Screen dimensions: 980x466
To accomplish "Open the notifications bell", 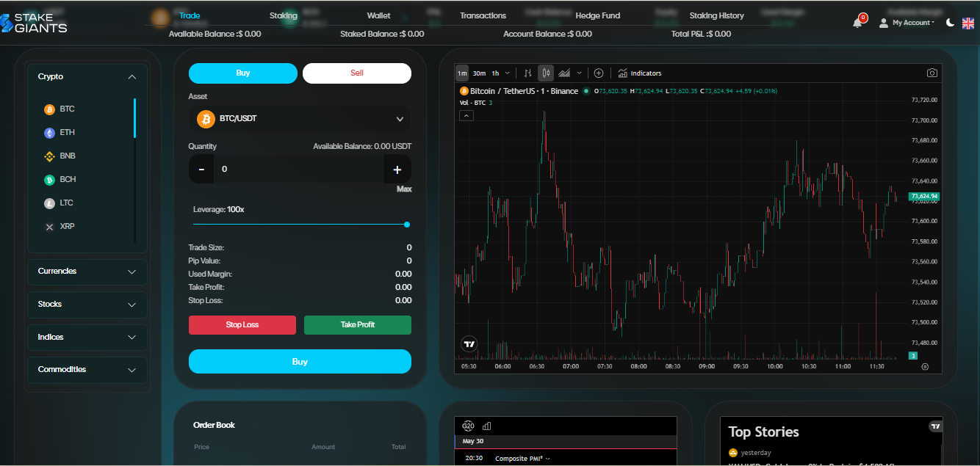I will 857,23.
